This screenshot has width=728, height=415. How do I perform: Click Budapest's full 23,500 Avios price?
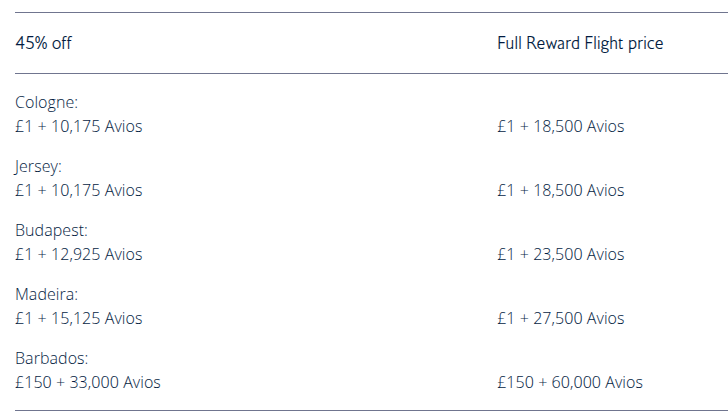coord(560,254)
